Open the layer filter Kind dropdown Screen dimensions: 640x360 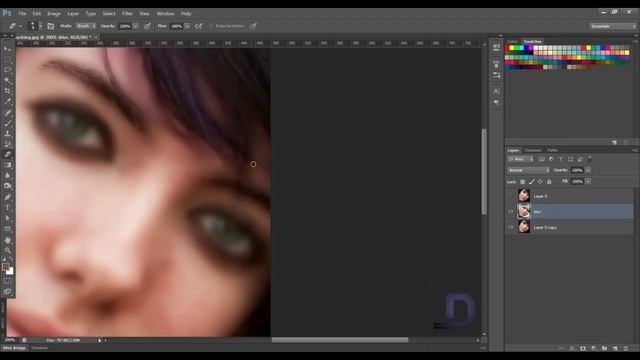(520, 159)
